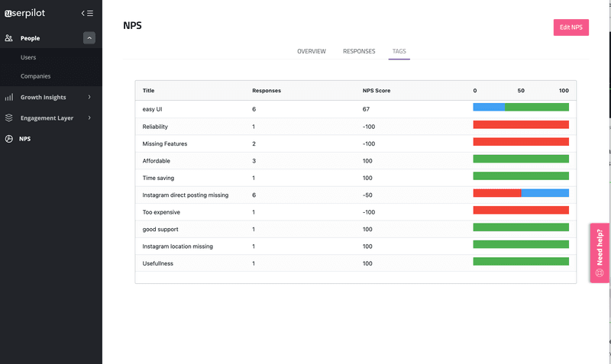Switch to the Responses tab
This screenshot has height=364, width=611.
pos(359,51)
